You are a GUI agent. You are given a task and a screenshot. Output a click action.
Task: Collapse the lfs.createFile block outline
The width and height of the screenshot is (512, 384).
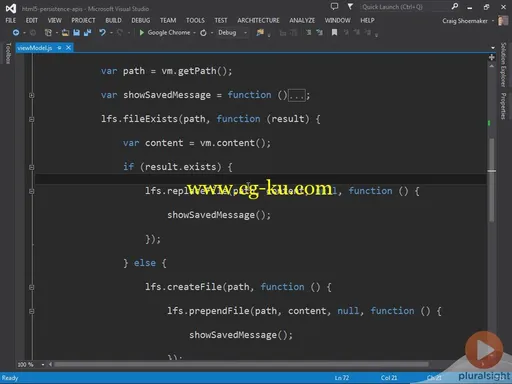[x=32, y=287]
